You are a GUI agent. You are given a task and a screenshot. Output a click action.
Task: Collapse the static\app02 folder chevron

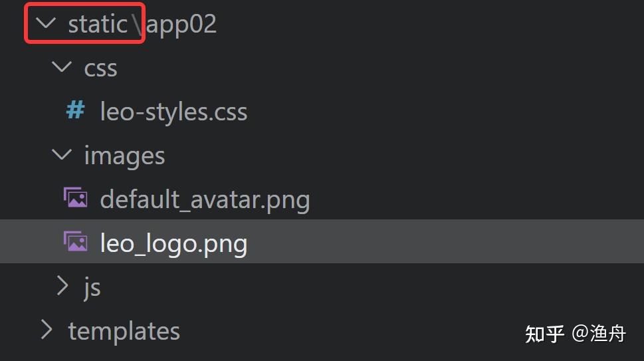46,24
